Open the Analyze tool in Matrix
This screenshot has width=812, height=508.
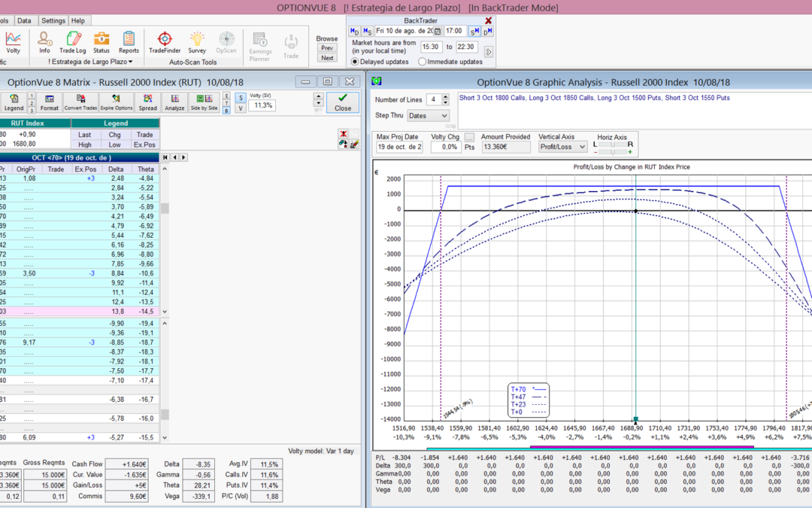[174, 102]
